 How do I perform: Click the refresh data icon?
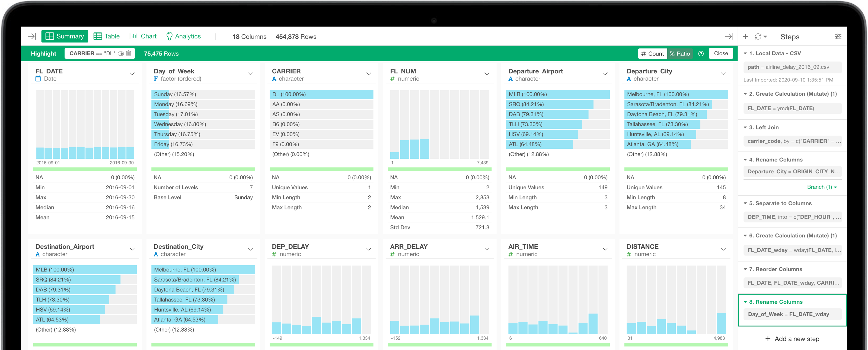pos(758,37)
